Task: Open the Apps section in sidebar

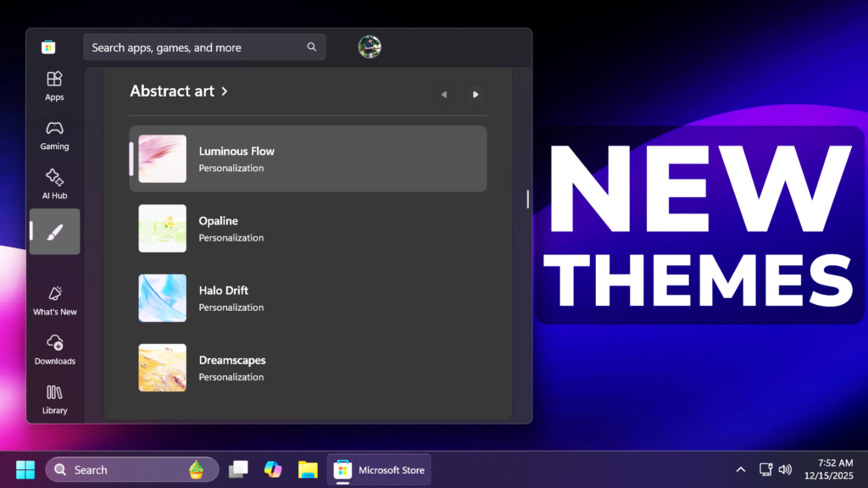Action: pos(54,86)
